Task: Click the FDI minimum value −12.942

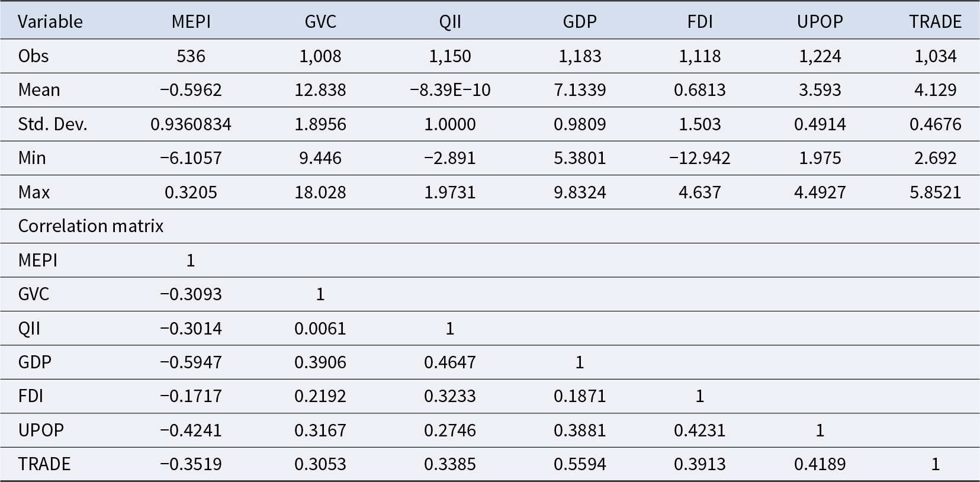Action: coord(699,158)
